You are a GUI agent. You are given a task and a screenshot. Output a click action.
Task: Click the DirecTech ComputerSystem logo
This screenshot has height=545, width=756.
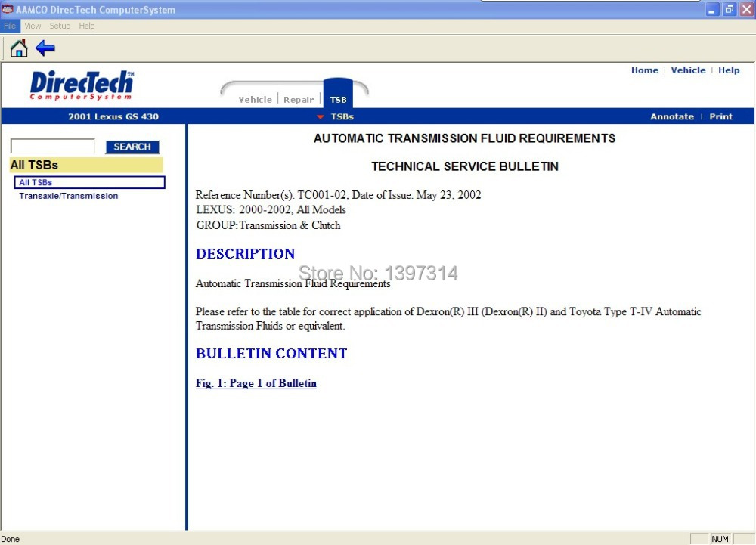pos(82,85)
